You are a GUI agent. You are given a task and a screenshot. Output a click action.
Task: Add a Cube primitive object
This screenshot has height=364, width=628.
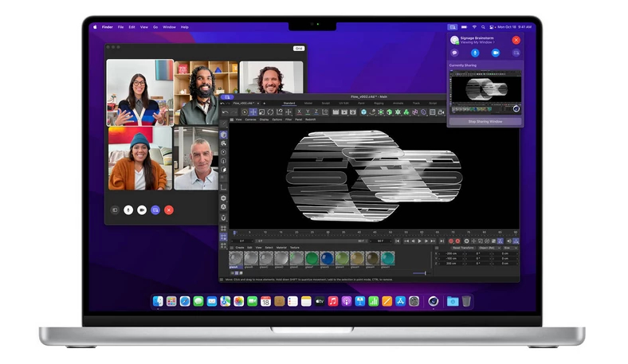pos(363,112)
